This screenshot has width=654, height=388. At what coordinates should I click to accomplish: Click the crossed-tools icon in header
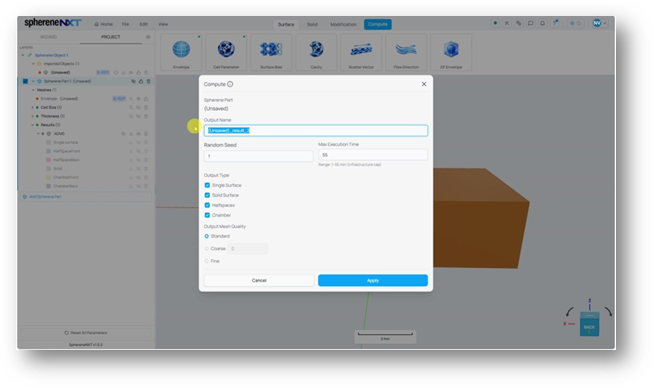tap(507, 23)
